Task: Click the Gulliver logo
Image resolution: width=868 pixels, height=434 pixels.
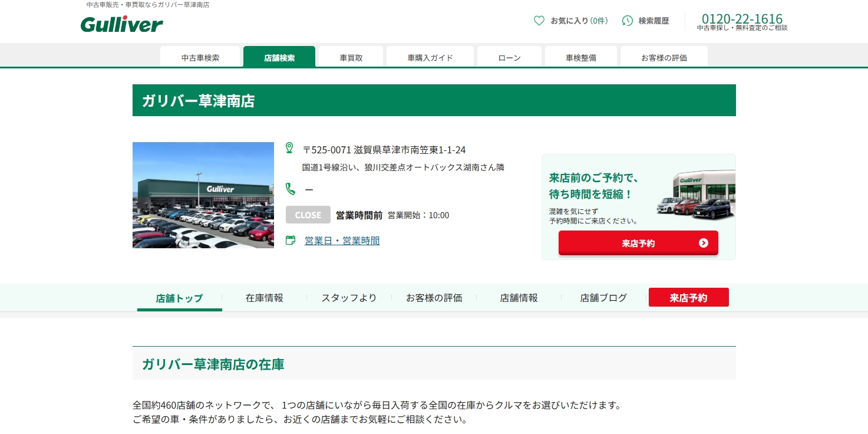Action: pyautogui.click(x=121, y=24)
